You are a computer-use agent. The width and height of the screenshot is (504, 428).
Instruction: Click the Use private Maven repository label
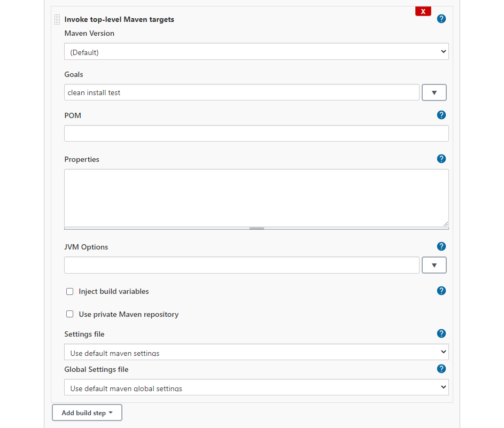[x=129, y=314]
